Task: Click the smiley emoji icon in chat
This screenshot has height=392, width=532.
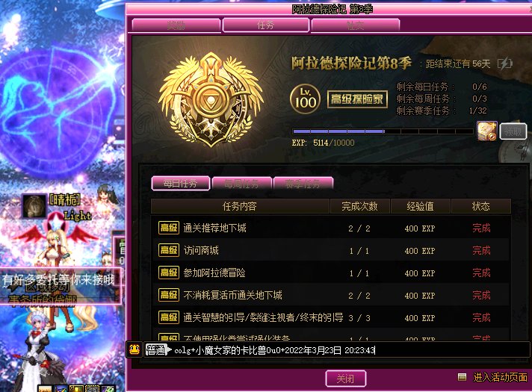Action: 134,349
